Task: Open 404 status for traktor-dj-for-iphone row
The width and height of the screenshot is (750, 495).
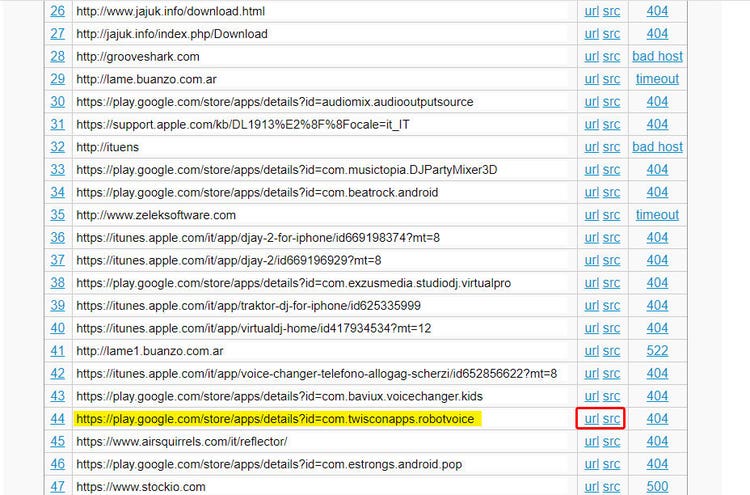Action: click(x=657, y=306)
